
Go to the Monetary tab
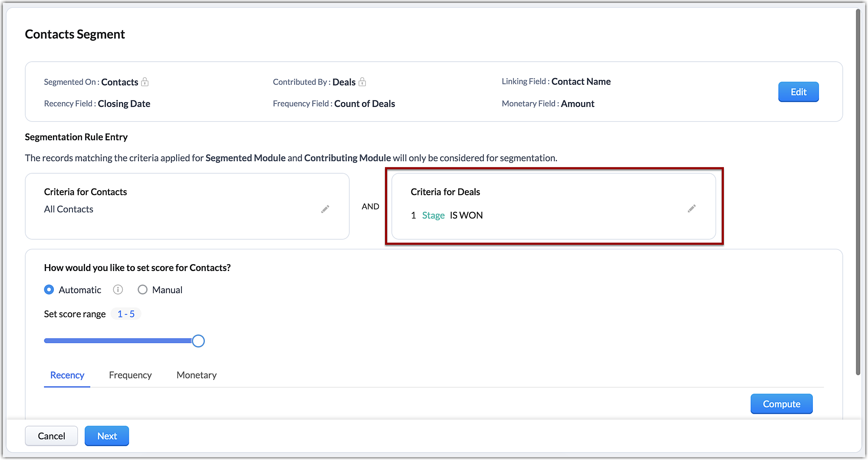coord(197,375)
